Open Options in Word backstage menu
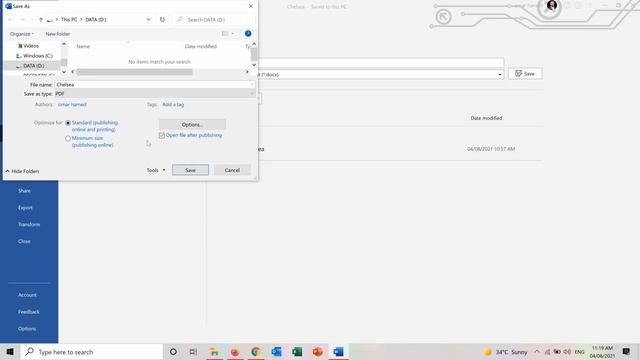Screen dimensions: 640x360 [x=27, y=329]
